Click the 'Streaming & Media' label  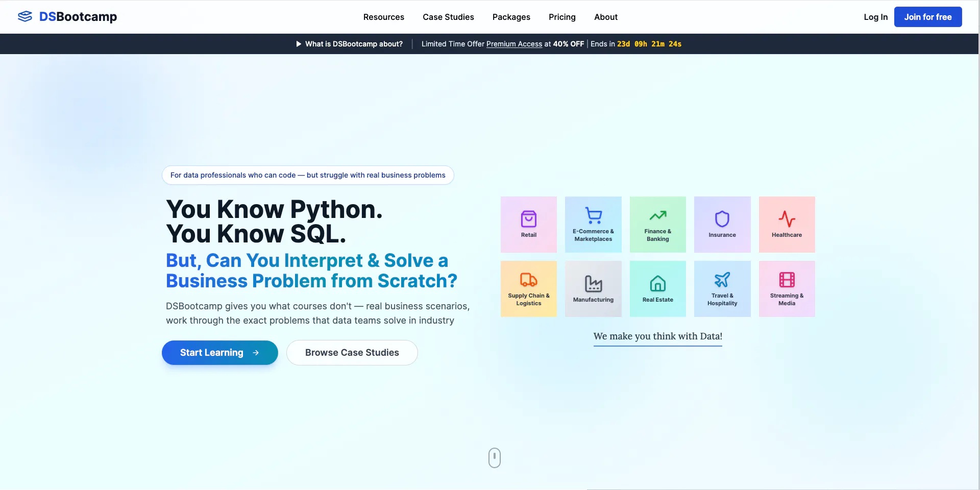(x=787, y=300)
